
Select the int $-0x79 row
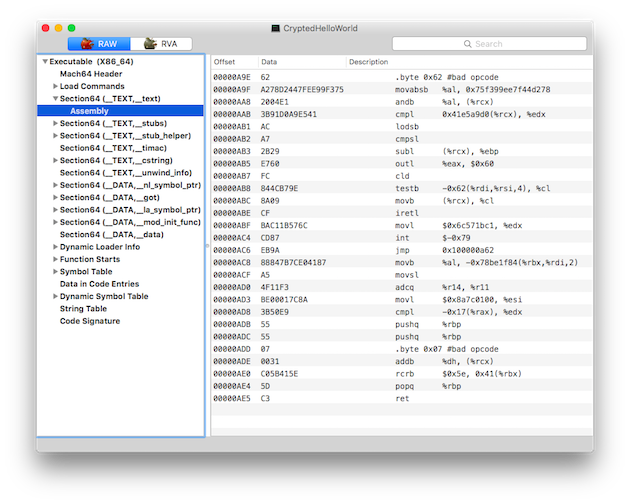(402, 238)
